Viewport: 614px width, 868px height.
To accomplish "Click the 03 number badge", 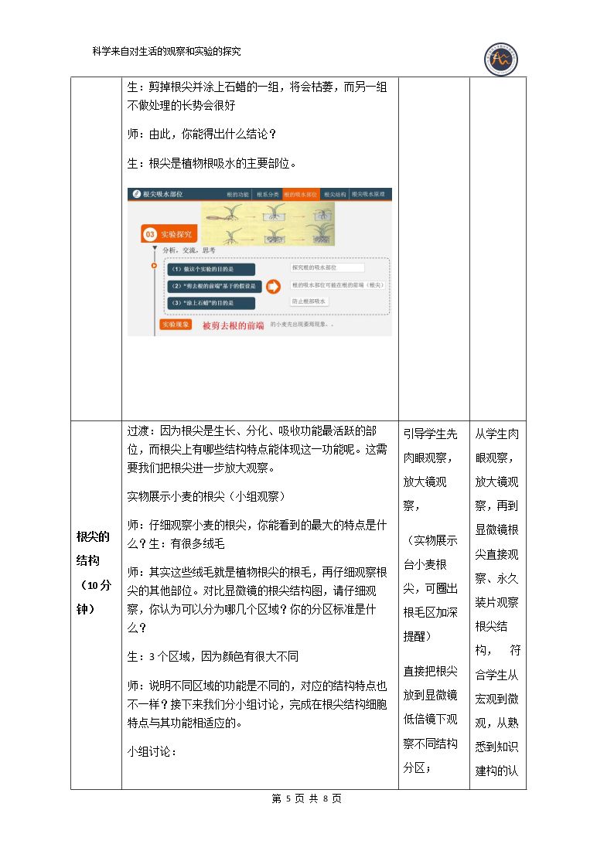I will (149, 234).
